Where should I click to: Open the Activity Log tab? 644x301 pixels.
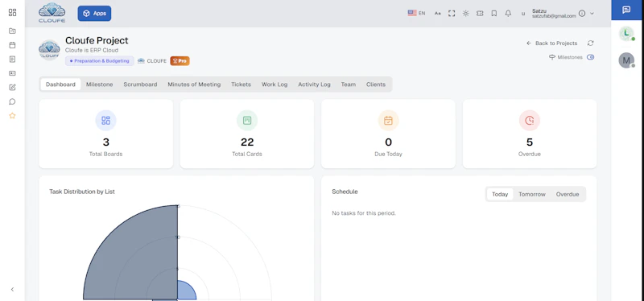[x=314, y=85]
